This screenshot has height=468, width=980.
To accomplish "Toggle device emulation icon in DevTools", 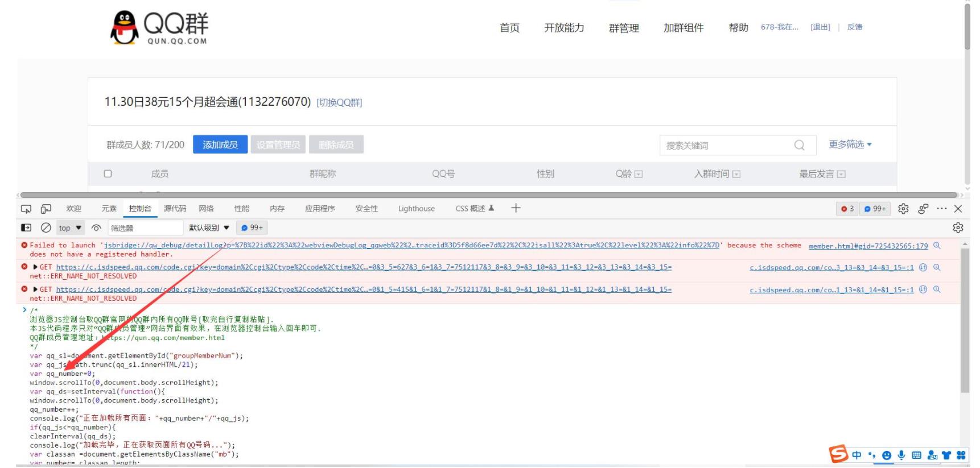I will click(46, 209).
